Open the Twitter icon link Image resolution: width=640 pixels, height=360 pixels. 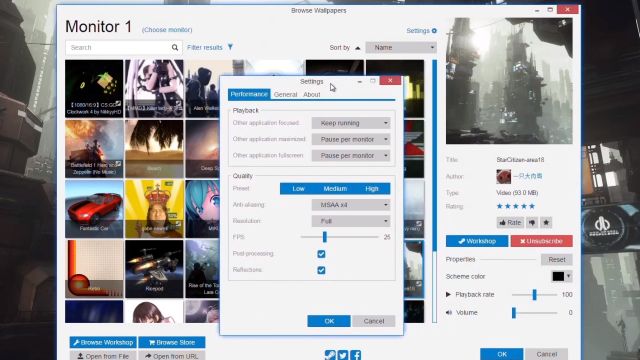343,355
